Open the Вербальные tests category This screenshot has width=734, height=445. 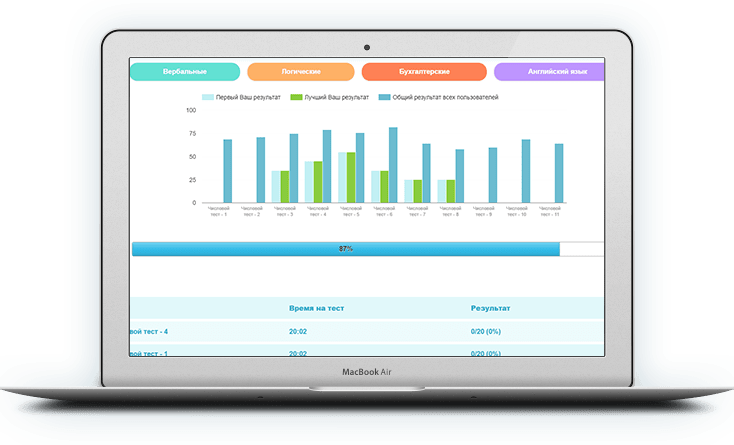tap(185, 72)
